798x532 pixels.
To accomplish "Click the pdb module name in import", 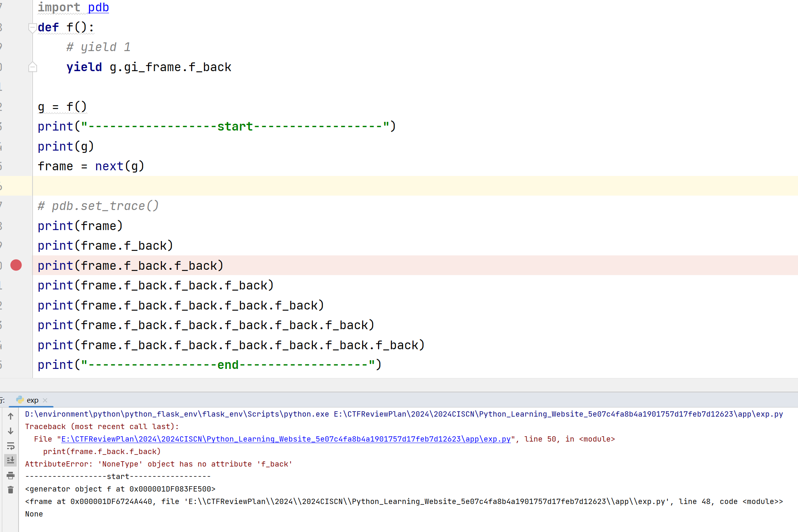I will point(98,7).
